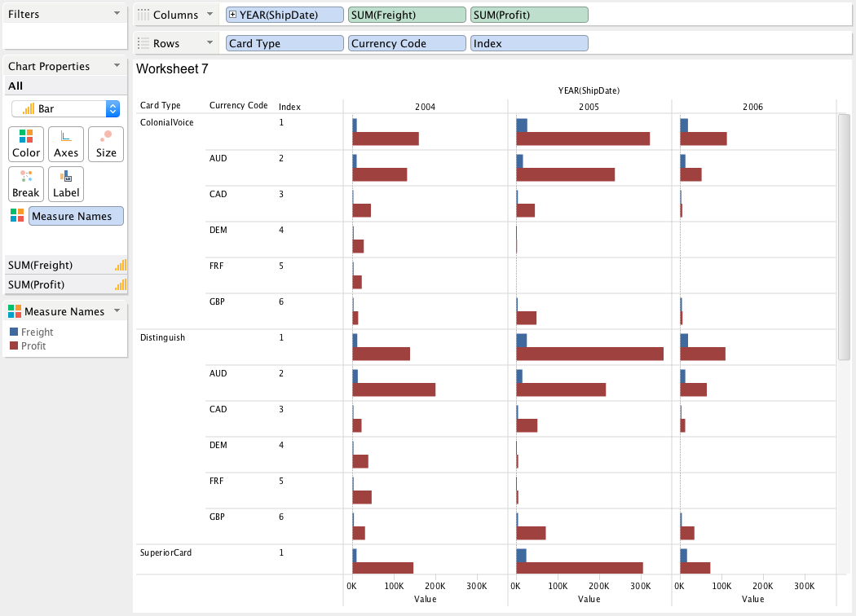This screenshot has height=616, width=856.
Task: Click the bar icon beside SUM(Profit)
Action: [x=121, y=284]
